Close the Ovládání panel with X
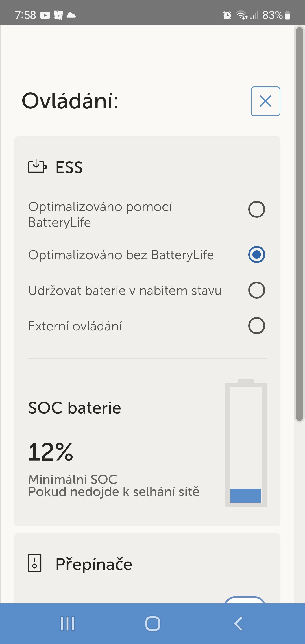 (x=265, y=101)
